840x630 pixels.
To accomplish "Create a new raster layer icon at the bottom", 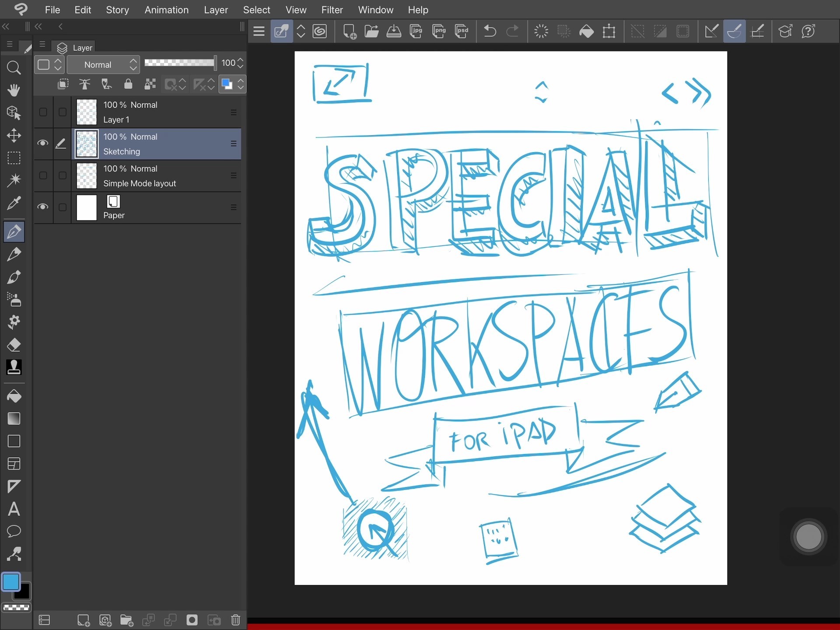I will click(83, 620).
